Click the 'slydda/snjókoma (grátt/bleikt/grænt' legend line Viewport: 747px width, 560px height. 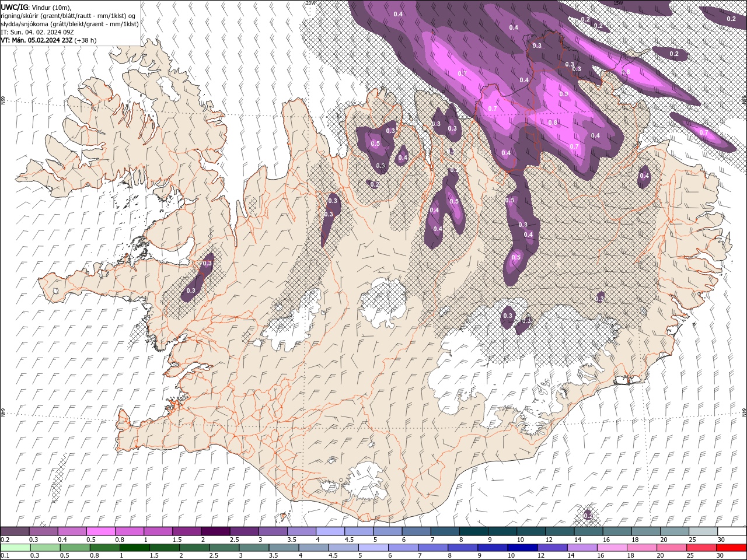[69, 24]
